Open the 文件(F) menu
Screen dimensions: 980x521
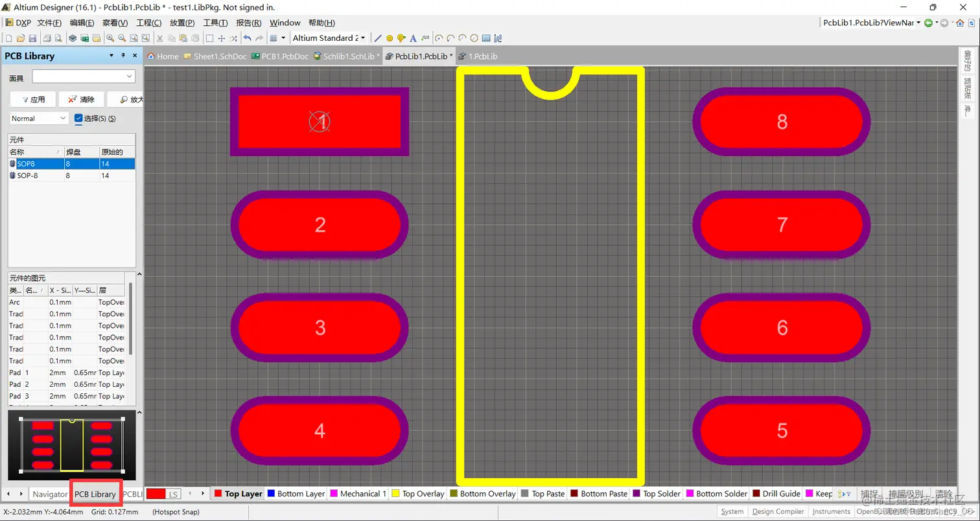point(49,23)
